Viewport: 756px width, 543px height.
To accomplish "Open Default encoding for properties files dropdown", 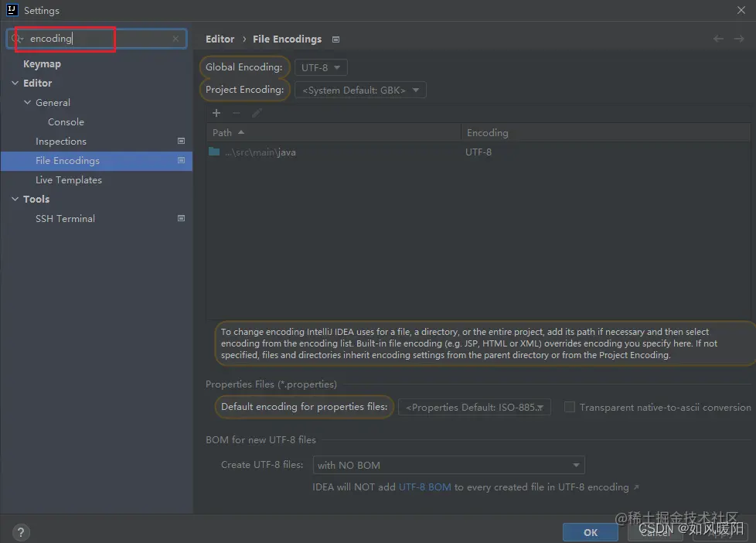I will point(475,408).
